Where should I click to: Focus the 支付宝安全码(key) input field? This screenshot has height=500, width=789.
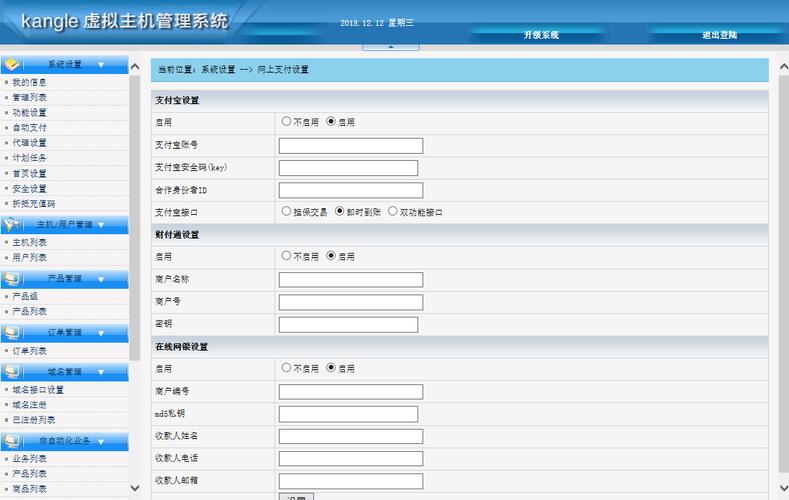[348, 168]
